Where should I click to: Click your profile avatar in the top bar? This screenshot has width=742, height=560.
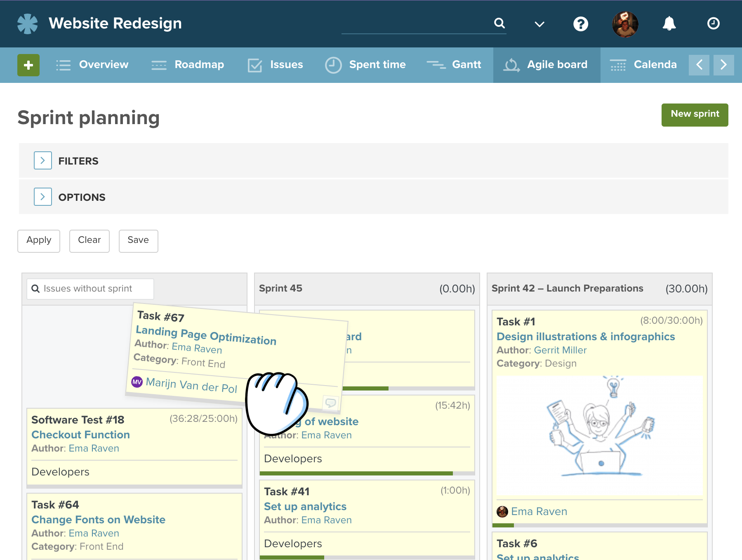625,24
